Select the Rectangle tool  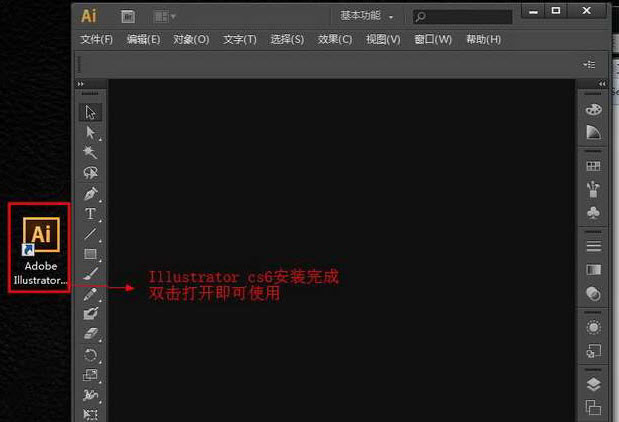click(x=90, y=254)
